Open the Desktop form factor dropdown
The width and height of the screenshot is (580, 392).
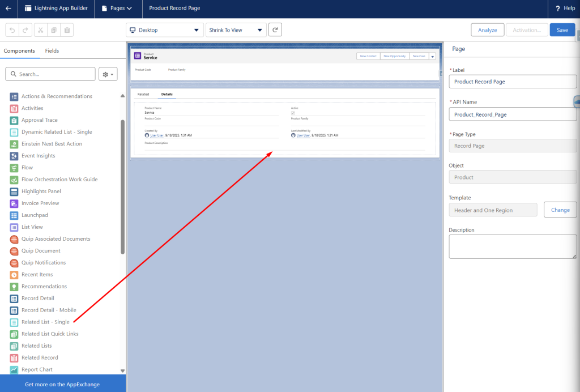coord(164,30)
